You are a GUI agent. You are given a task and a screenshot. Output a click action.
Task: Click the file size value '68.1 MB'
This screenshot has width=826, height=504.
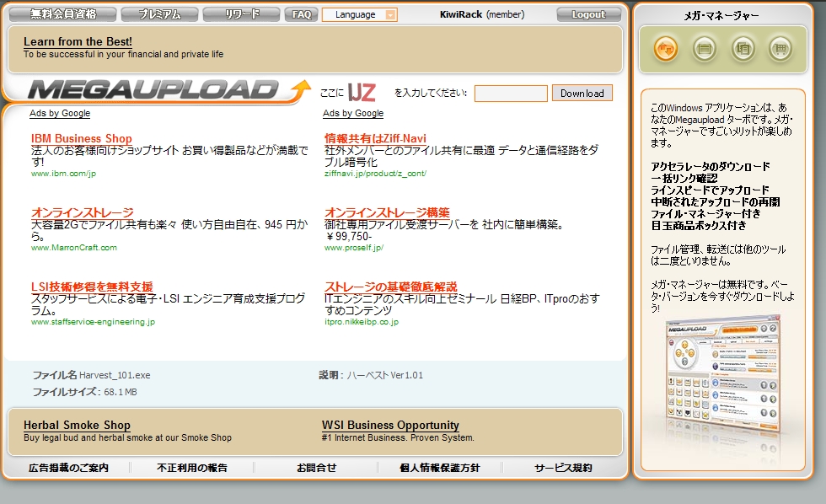point(121,393)
